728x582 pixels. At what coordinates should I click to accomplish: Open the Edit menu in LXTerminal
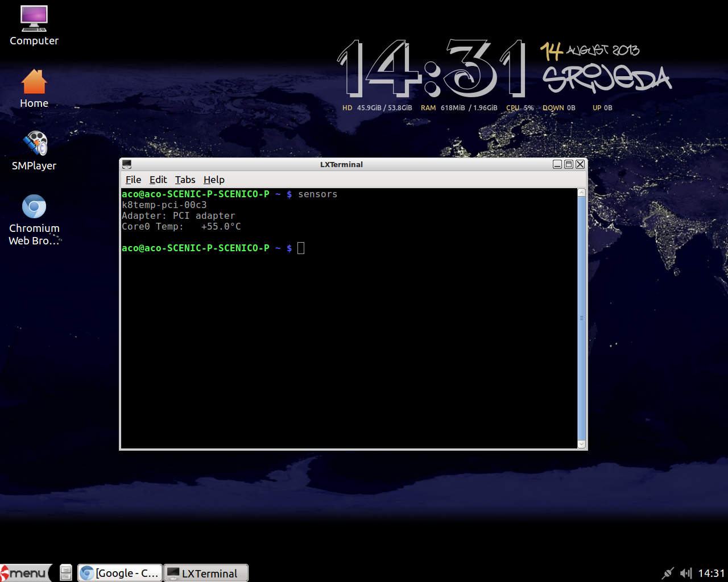point(158,180)
